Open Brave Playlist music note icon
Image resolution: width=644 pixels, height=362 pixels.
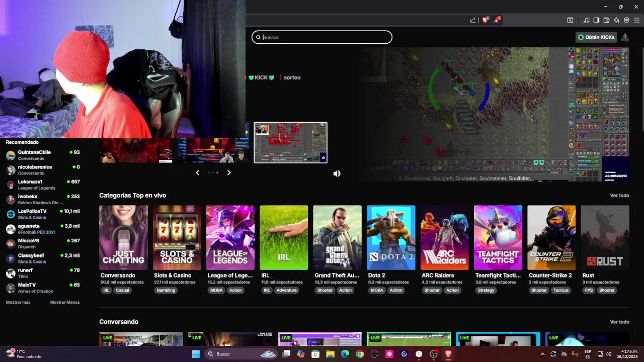click(x=586, y=20)
